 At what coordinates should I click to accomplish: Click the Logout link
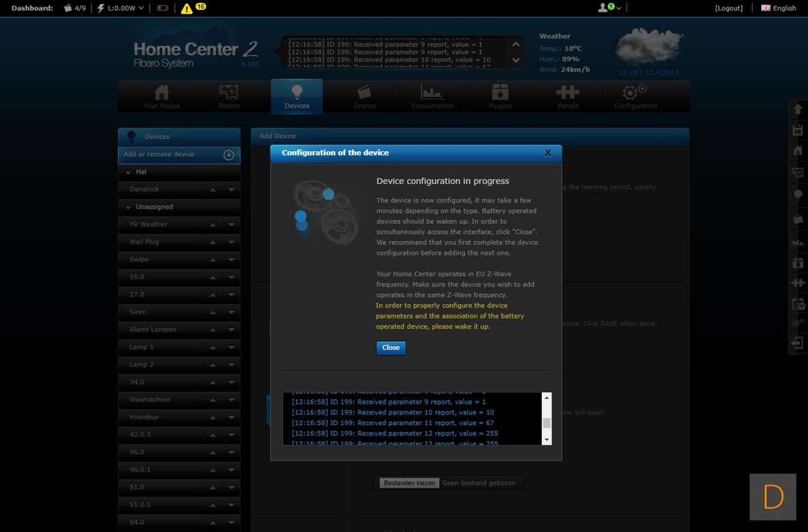[x=728, y=8]
